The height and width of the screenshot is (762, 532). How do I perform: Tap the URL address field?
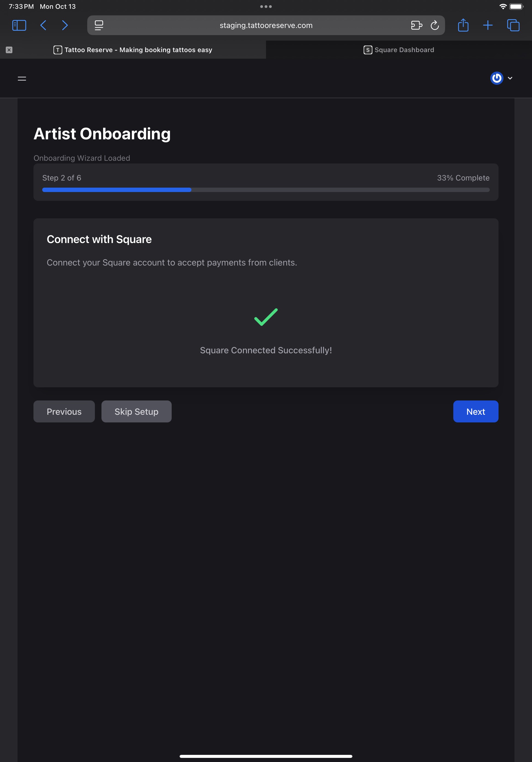point(265,26)
